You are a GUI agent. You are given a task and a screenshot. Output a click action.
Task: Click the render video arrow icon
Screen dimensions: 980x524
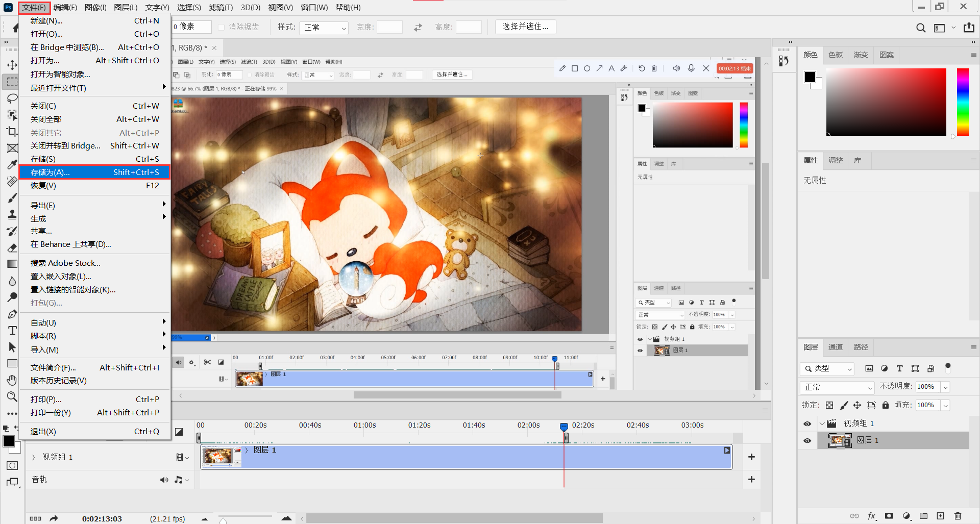point(54,518)
